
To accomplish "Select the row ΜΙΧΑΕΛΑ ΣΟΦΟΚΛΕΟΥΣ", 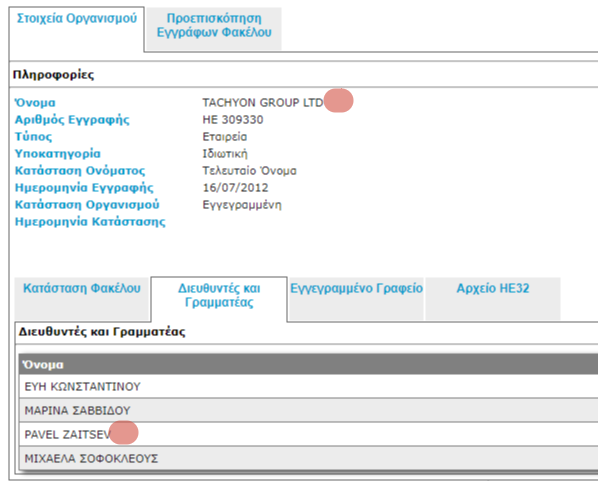I will (308, 458).
